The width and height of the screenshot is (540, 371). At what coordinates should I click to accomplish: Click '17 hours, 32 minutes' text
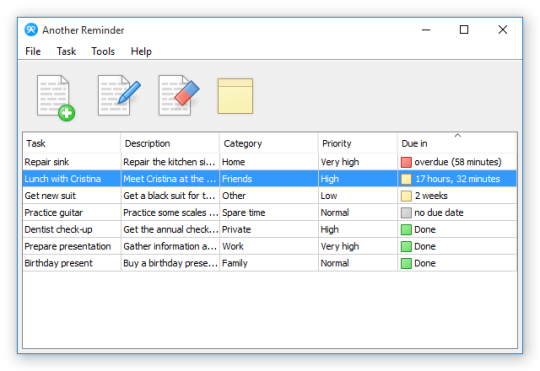point(457,179)
